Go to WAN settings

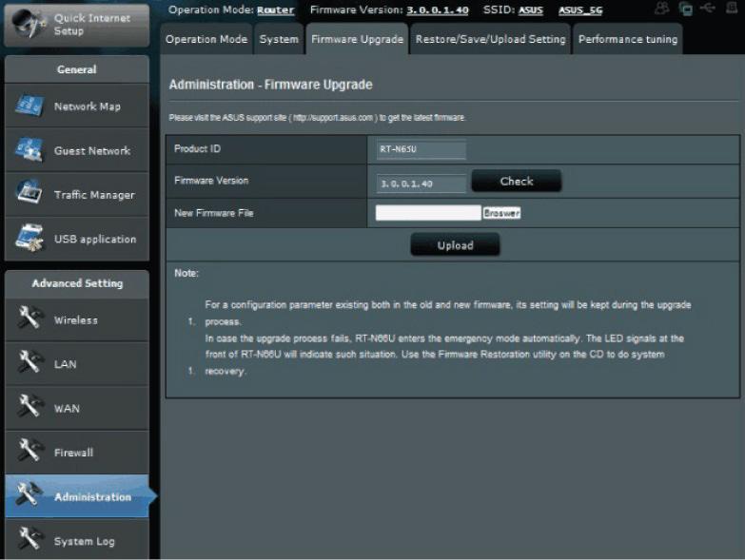tap(77, 408)
